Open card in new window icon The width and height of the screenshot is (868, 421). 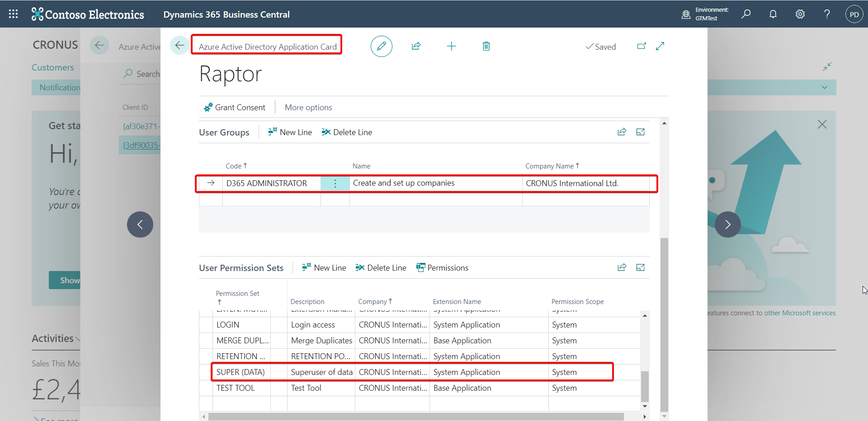[641, 46]
